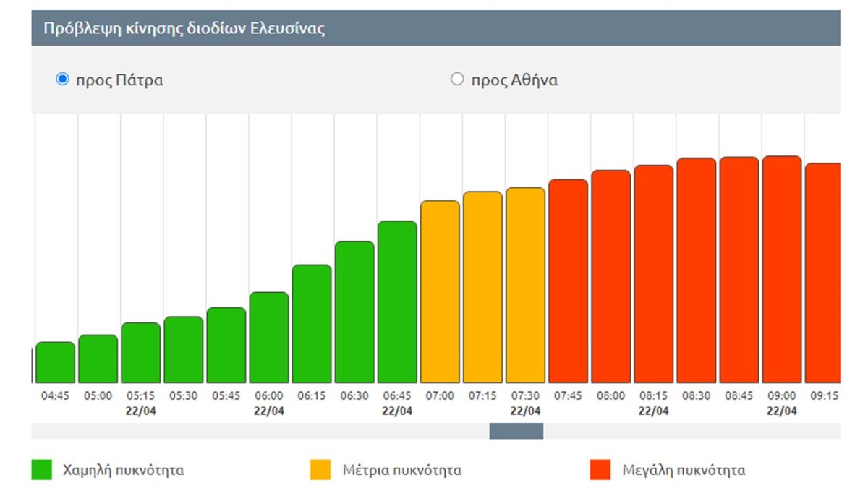Click the green bar at 06:30
The width and height of the screenshot is (868, 488).
pyautogui.click(x=354, y=312)
